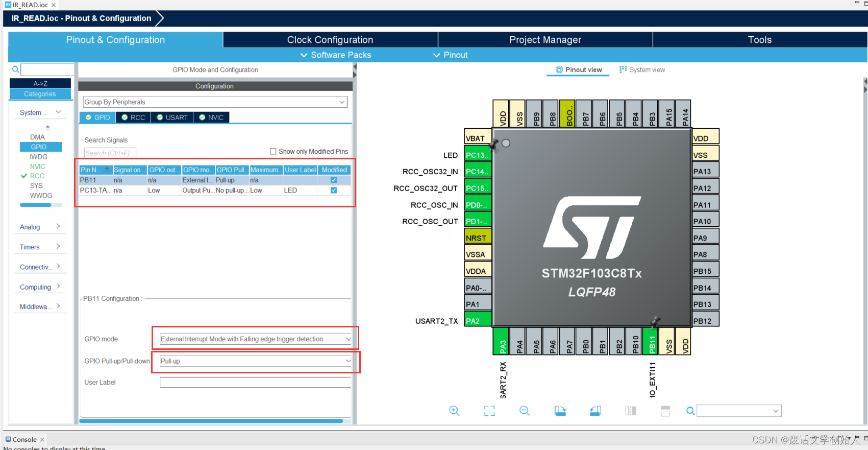Switch to Project Manager tab

click(545, 40)
